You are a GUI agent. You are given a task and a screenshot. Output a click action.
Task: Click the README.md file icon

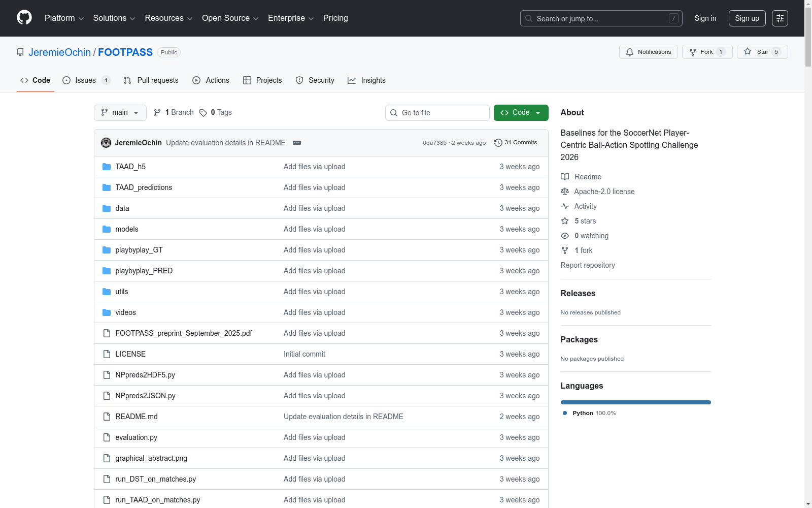tap(107, 417)
